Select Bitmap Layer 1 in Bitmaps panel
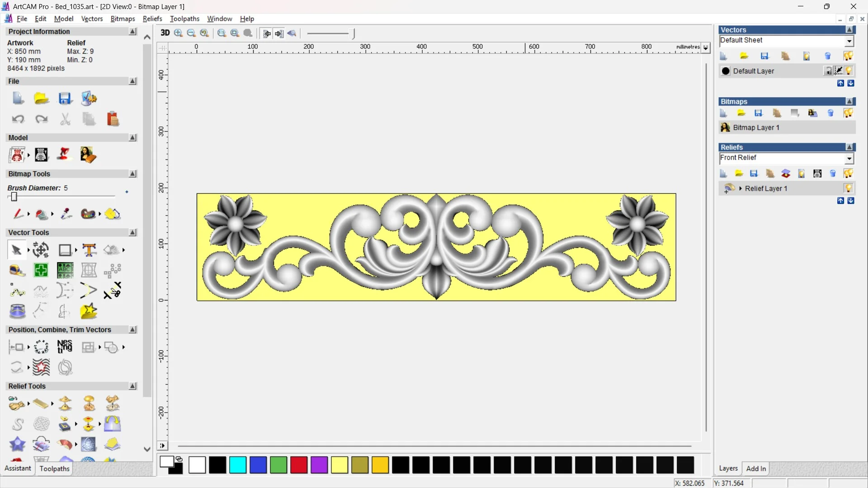868x488 pixels. [x=756, y=127]
